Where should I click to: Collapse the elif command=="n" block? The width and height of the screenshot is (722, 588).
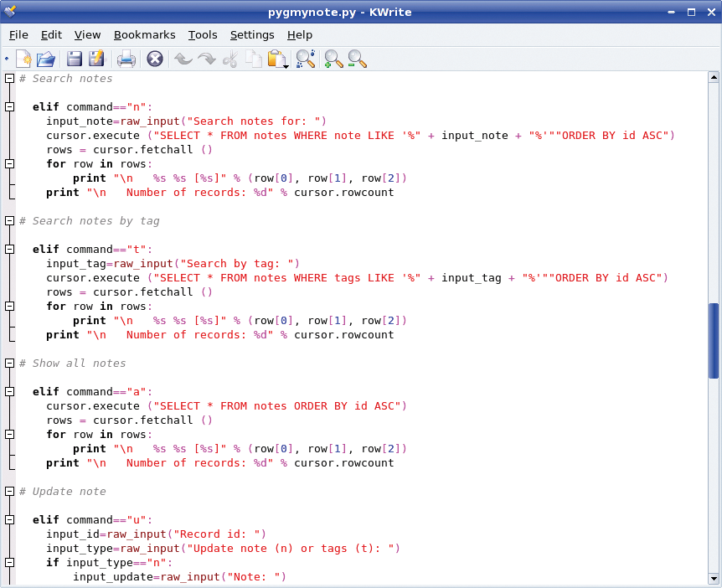[9, 107]
